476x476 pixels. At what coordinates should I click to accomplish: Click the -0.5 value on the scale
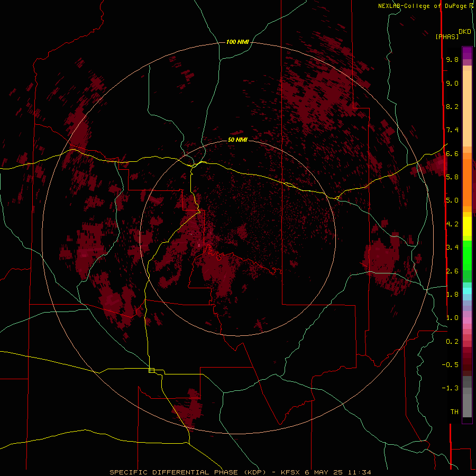(x=450, y=365)
